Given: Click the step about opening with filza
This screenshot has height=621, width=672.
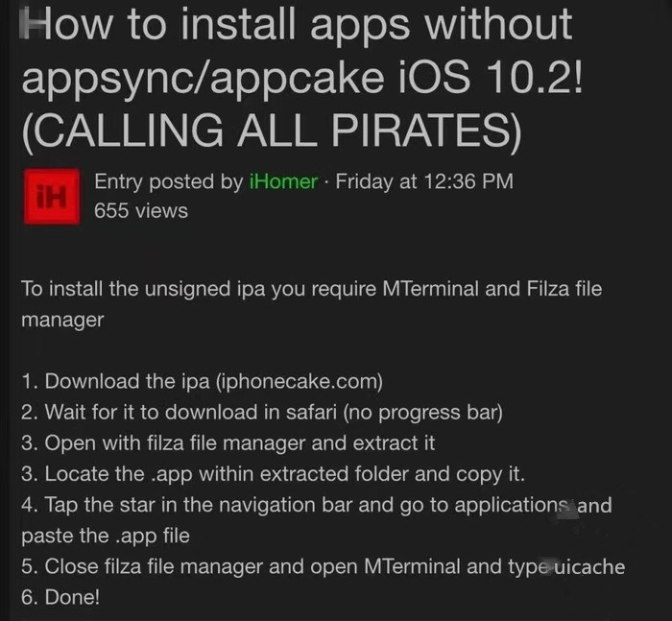Looking at the screenshot, I should pyautogui.click(x=228, y=443).
